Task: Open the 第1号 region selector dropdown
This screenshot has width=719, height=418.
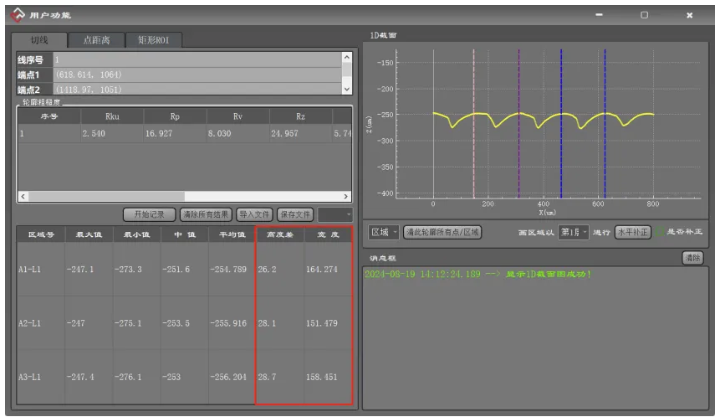Action: click(573, 232)
